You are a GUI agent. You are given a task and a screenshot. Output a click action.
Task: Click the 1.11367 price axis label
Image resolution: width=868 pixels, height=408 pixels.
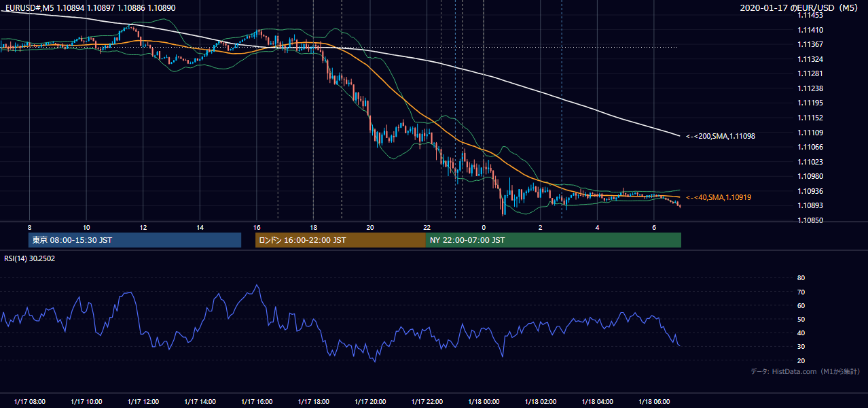[810, 45]
